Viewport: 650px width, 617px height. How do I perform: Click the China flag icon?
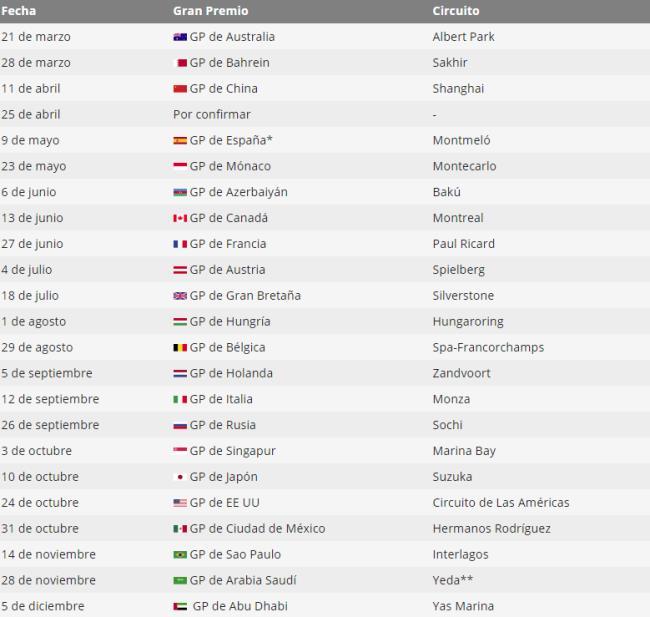[x=180, y=89]
